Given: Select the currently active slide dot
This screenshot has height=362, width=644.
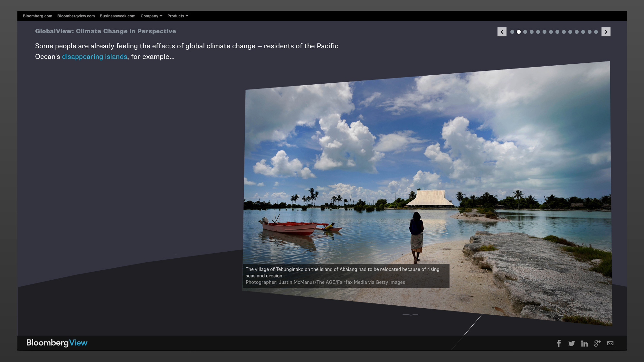Looking at the screenshot, I should tap(519, 32).
